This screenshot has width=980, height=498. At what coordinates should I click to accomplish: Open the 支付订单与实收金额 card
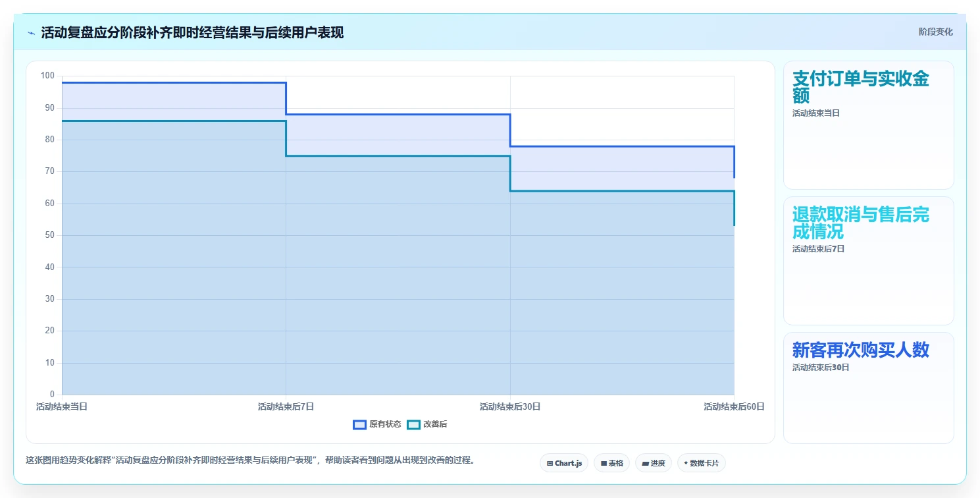pos(868,125)
